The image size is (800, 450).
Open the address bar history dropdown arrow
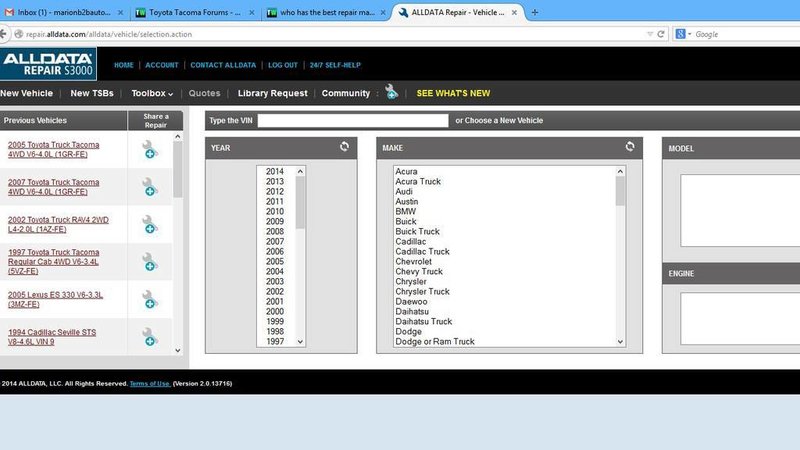649,34
